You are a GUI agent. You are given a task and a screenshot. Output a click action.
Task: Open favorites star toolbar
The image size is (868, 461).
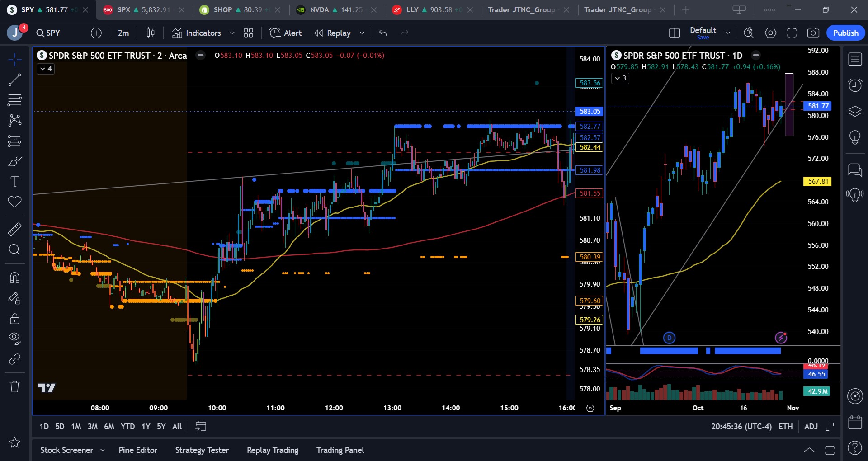click(14, 442)
